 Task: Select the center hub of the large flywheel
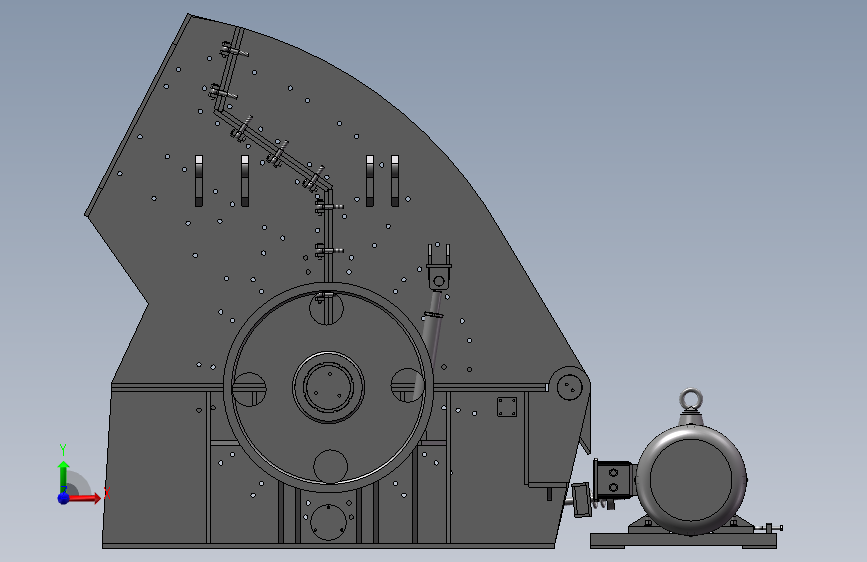(x=328, y=387)
